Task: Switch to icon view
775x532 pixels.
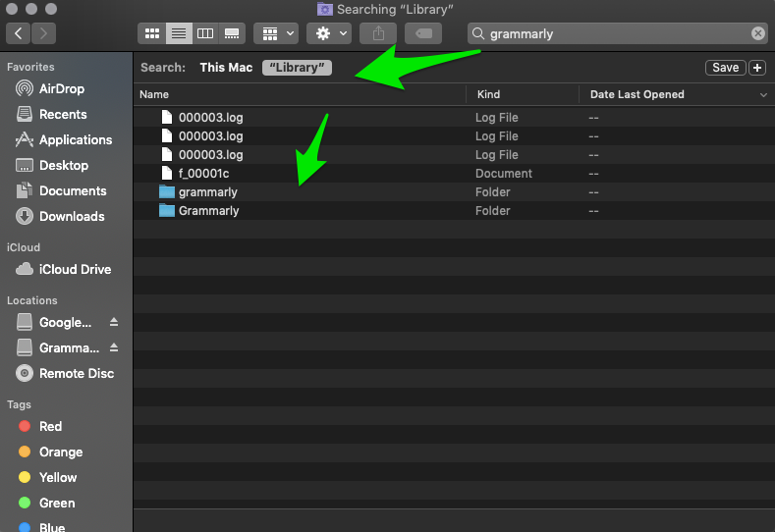Action: (x=151, y=33)
